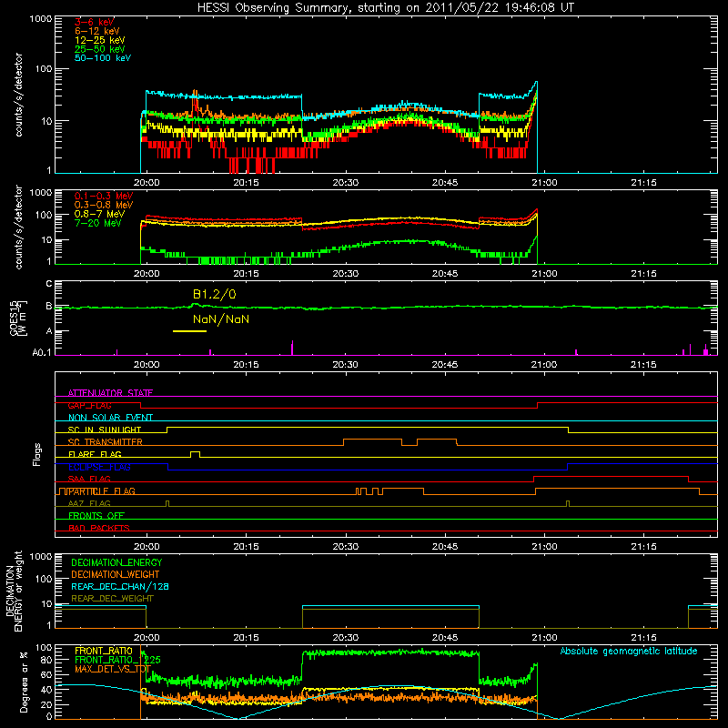Click the SAA_FLAG label
The width and height of the screenshot is (728, 728).
point(89,479)
